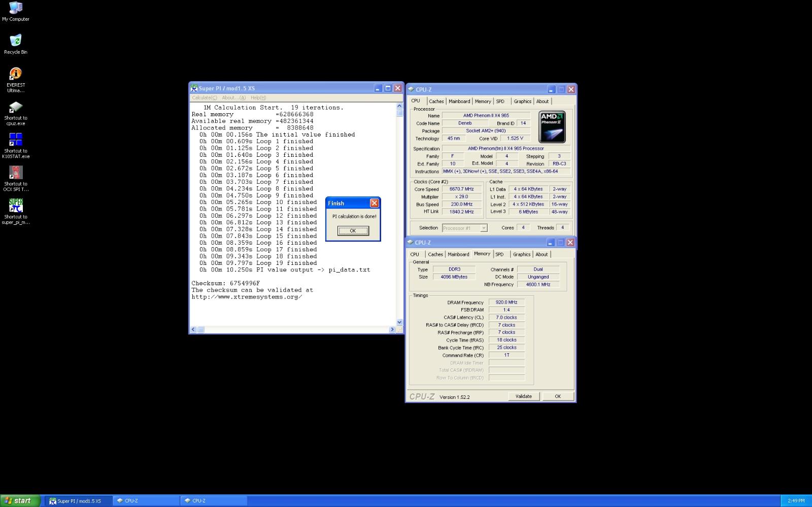Switch to Memory tab in upper CPU-Z
Viewport: 812px width, 507px height.
pyautogui.click(x=483, y=102)
